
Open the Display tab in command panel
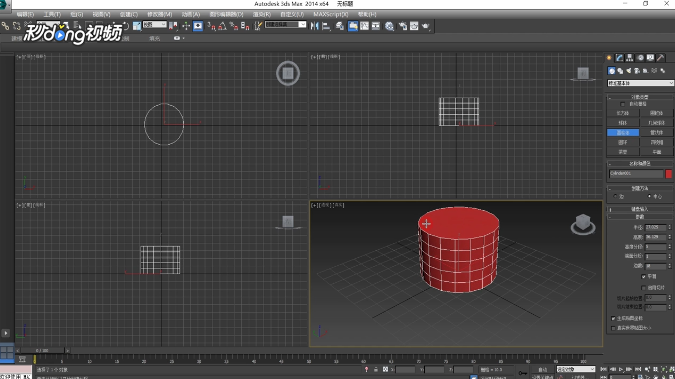tap(650, 58)
